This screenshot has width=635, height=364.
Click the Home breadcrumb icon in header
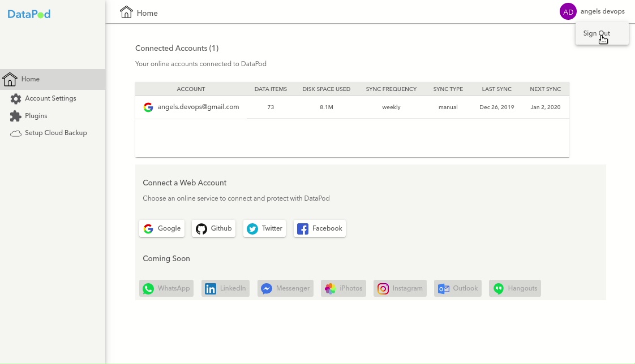click(126, 12)
